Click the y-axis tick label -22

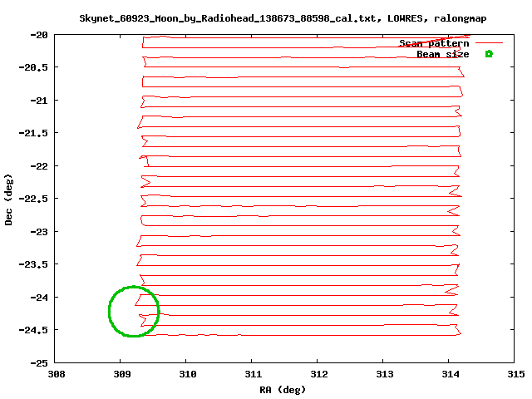click(39, 166)
